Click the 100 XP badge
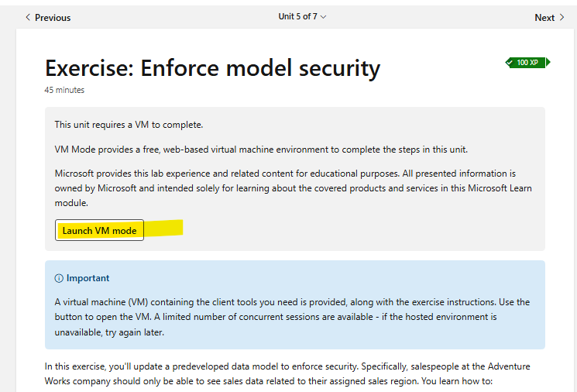This screenshot has width=577, height=392. 527,63
